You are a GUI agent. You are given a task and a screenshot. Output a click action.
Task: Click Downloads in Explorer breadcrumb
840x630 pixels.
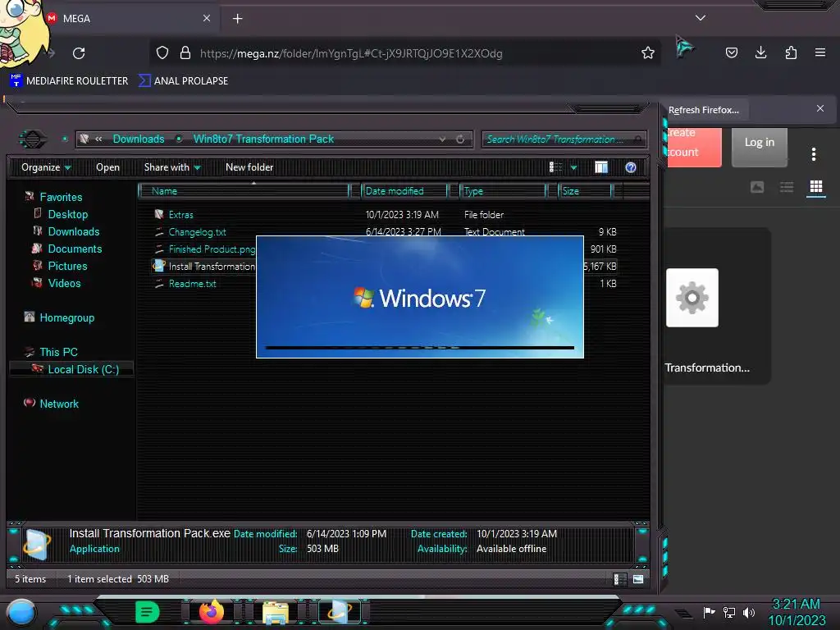coord(139,139)
